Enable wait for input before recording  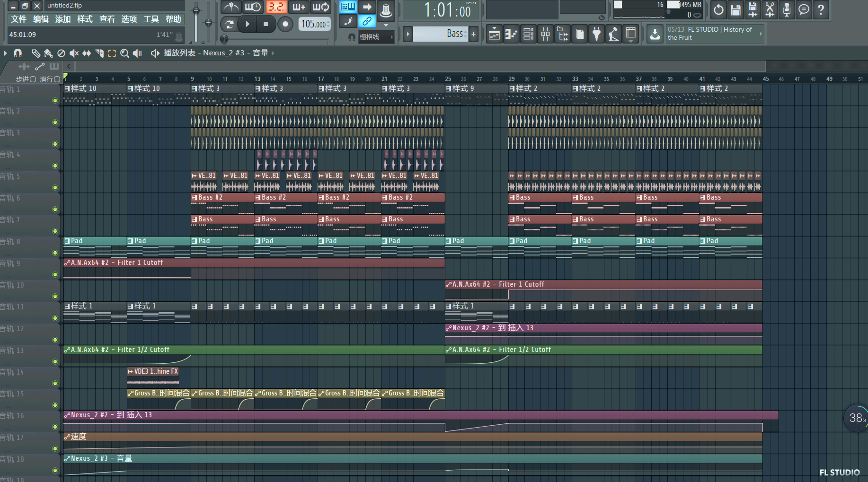coord(253,7)
